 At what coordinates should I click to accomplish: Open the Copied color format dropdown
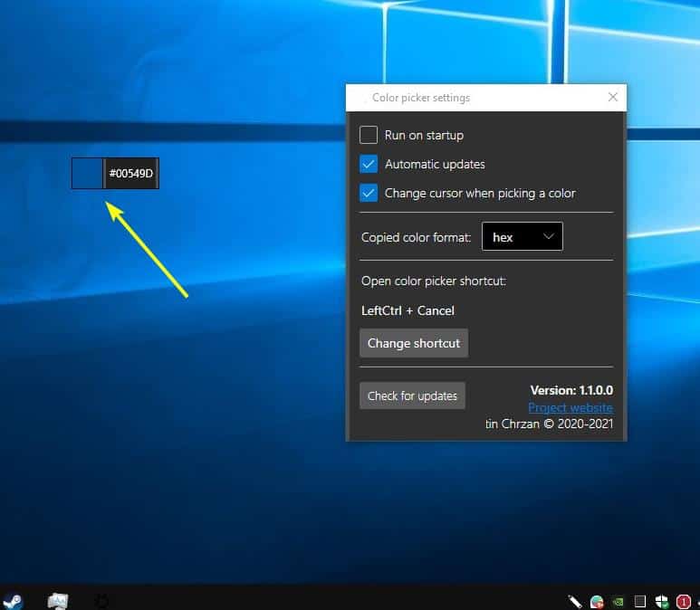pos(522,236)
